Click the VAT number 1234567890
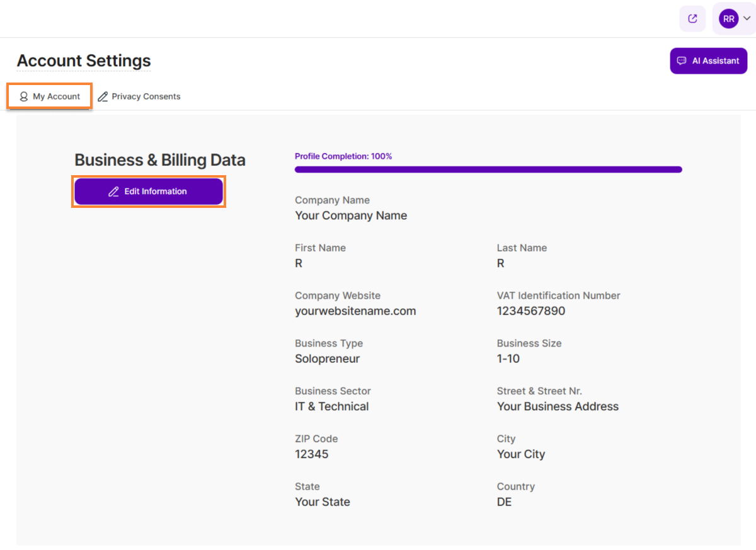756x550 pixels. pyautogui.click(x=530, y=311)
